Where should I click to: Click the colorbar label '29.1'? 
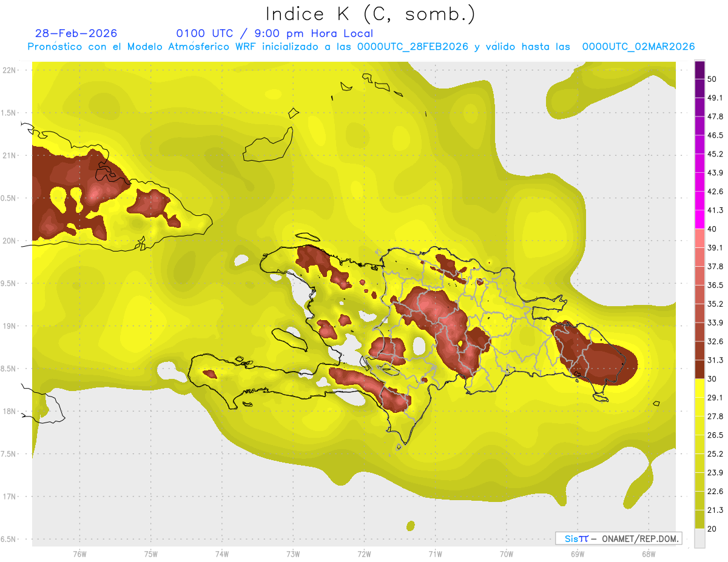pos(715,398)
